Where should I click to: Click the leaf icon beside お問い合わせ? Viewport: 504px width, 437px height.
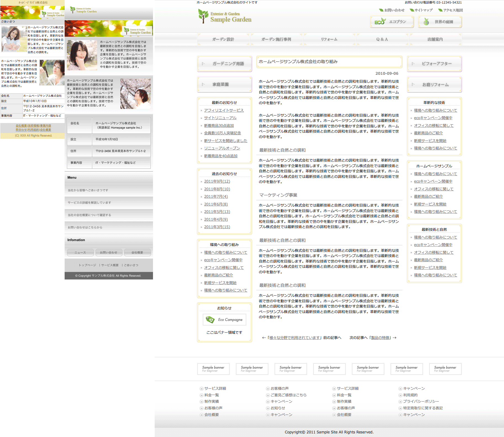click(x=381, y=10)
